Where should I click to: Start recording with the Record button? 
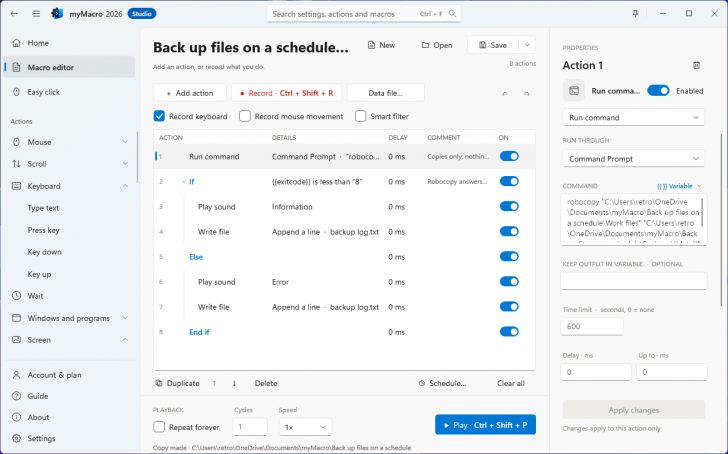pos(286,93)
